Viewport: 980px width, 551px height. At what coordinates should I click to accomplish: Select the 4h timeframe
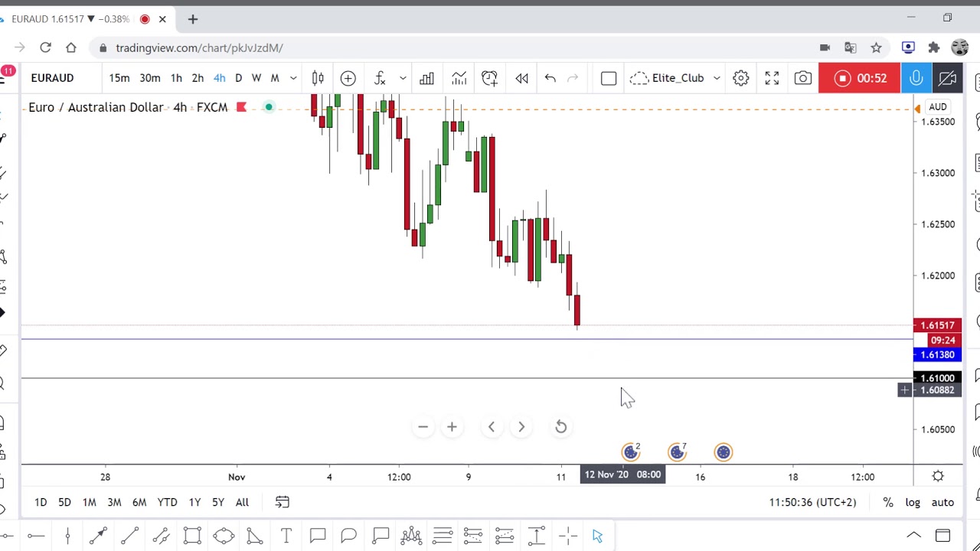(x=220, y=78)
